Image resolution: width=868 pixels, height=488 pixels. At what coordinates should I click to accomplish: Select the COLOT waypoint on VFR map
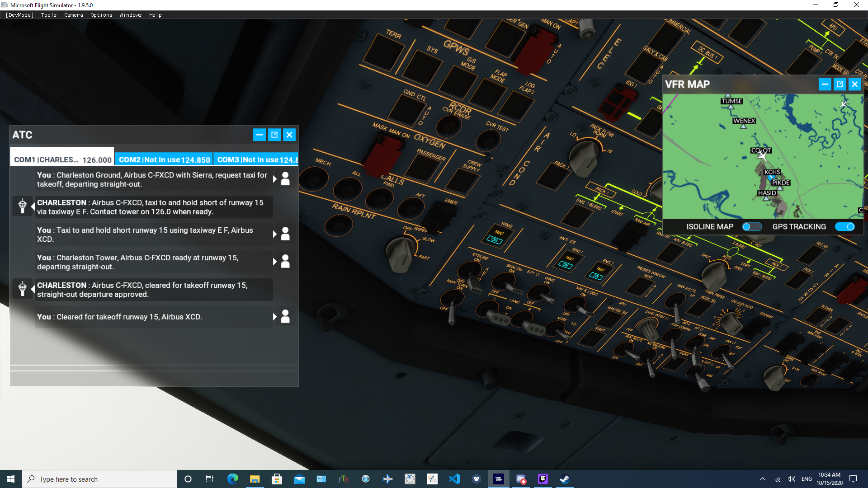(761, 151)
